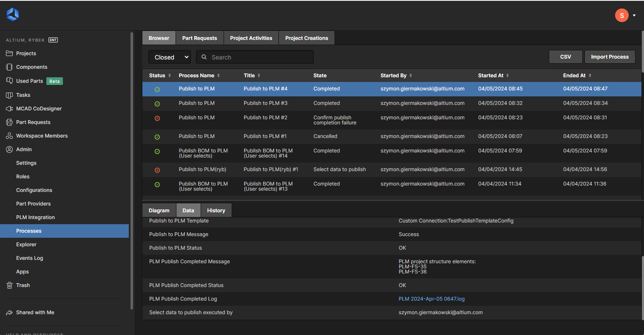Open Roles in Admin menu
The width and height of the screenshot is (644, 335).
tap(23, 177)
